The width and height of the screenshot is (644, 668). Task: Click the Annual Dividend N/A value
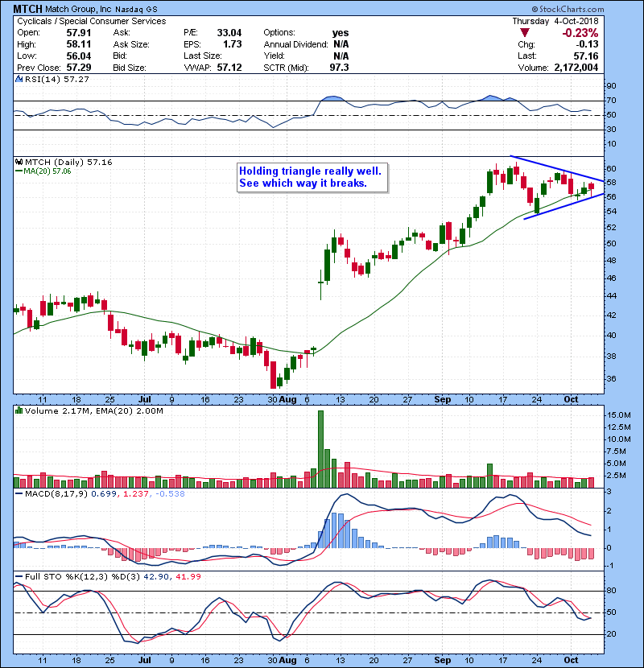coord(341,44)
